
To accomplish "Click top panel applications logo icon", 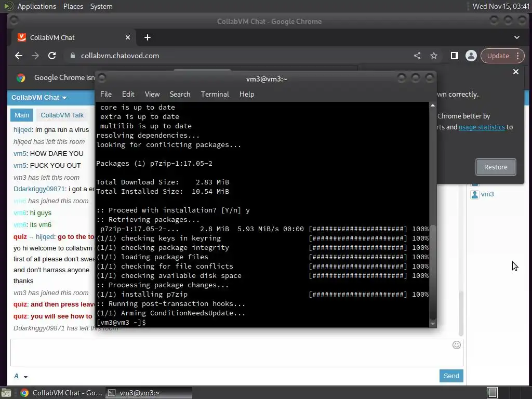I will (x=8, y=6).
